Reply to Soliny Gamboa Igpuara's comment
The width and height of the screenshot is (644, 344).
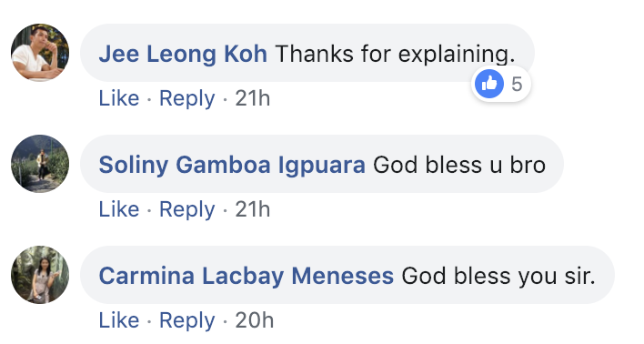point(186,210)
